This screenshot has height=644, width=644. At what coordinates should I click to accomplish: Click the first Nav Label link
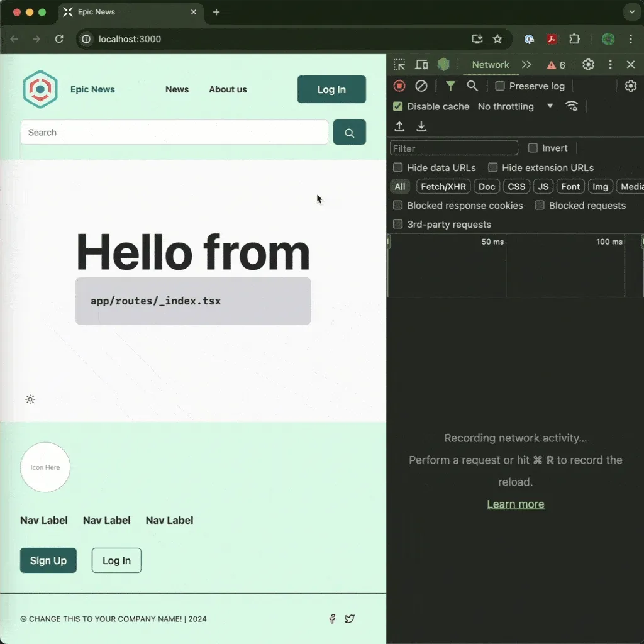click(x=44, y=520)
